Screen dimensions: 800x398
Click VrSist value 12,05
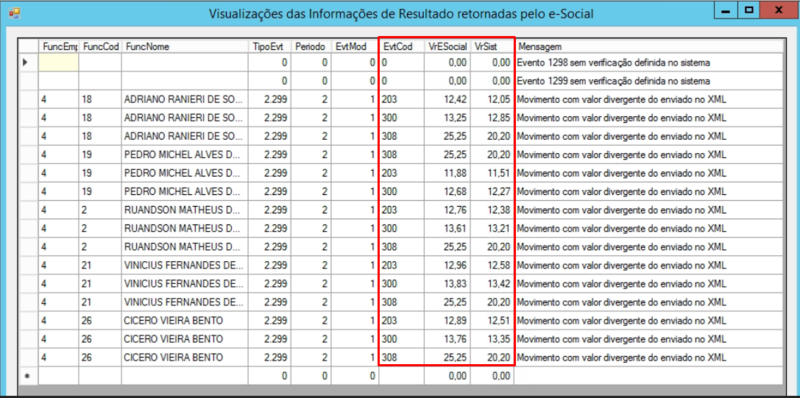(x=498, y=100)
